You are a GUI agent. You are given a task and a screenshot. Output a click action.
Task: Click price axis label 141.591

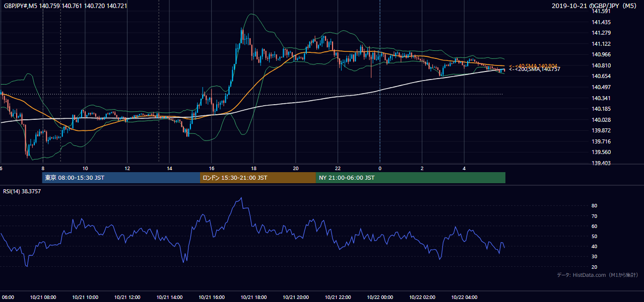point(601,11)
